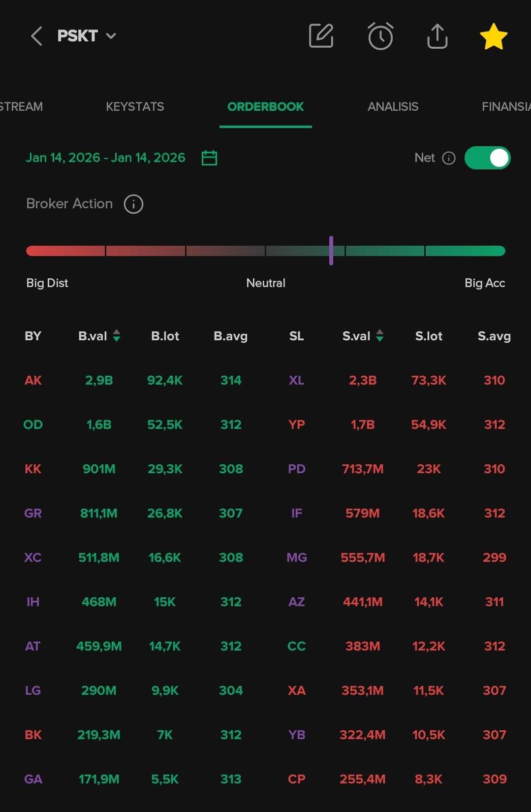531x812 pixels.
Task: Select buyer broker OD
Action: (33, 424)
